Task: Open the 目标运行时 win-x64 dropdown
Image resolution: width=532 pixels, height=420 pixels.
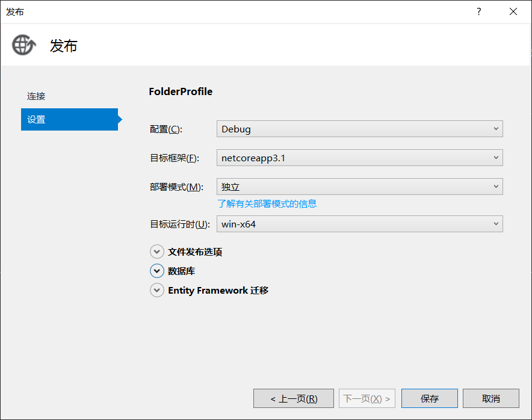Action: (360, 224)
